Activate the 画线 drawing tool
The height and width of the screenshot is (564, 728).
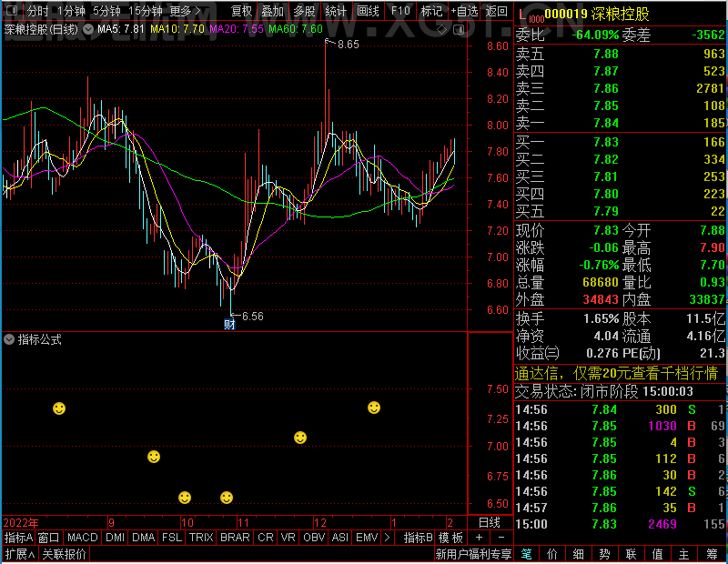click(x=368, y=11)
